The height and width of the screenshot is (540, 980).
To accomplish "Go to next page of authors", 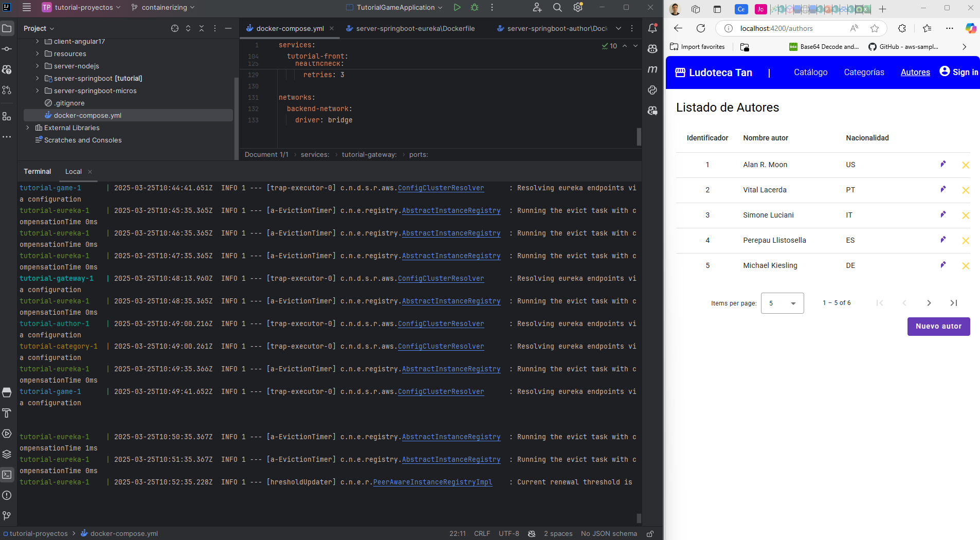I will tap(928, 303).
